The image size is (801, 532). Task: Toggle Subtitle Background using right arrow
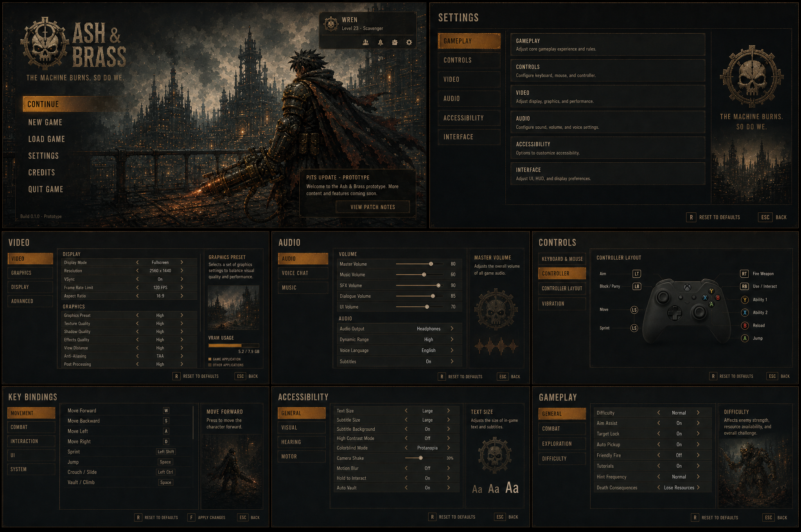[448, 429]
